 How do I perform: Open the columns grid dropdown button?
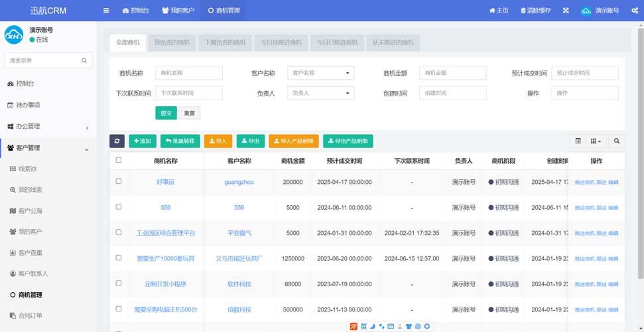pos(596,141)
